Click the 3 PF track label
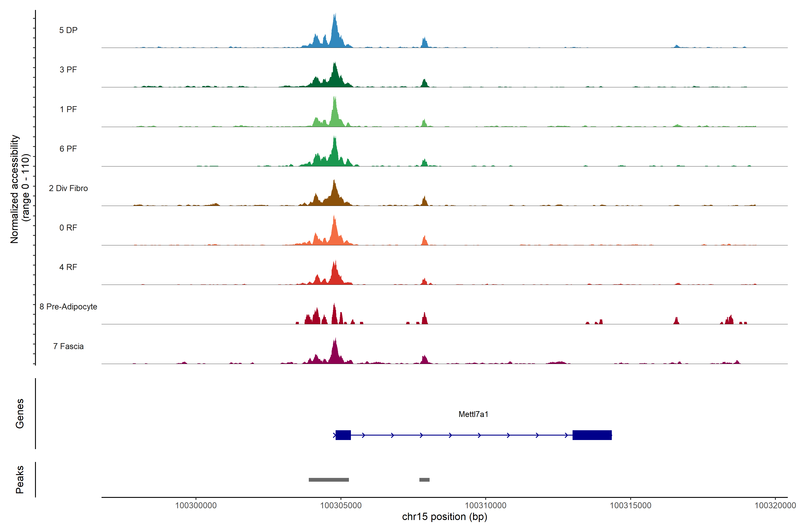 (68, 70)
